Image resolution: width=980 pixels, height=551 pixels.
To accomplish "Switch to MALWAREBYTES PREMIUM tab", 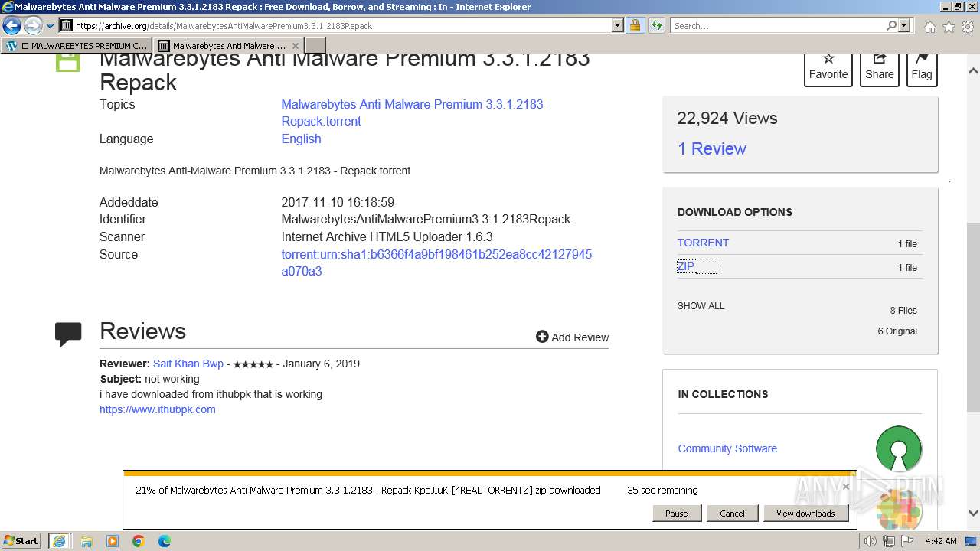I will click(77, 45).
